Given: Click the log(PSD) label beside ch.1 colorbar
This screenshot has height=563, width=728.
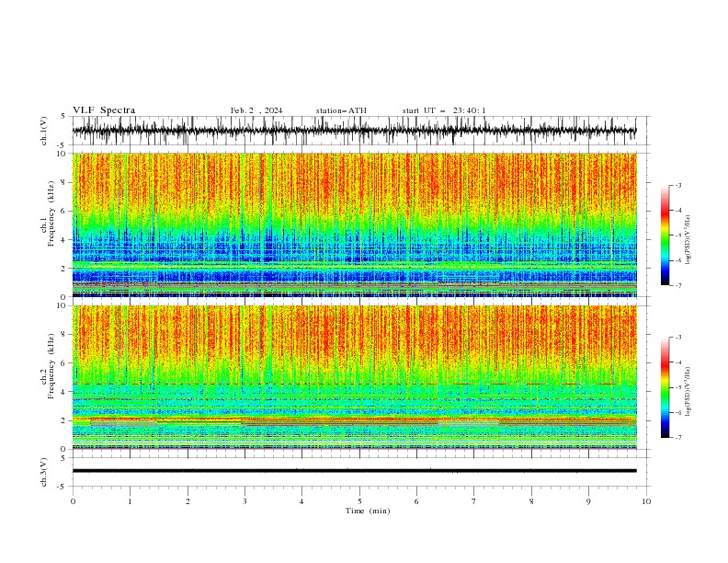Looking at the screenshot, I should (688, 240).
